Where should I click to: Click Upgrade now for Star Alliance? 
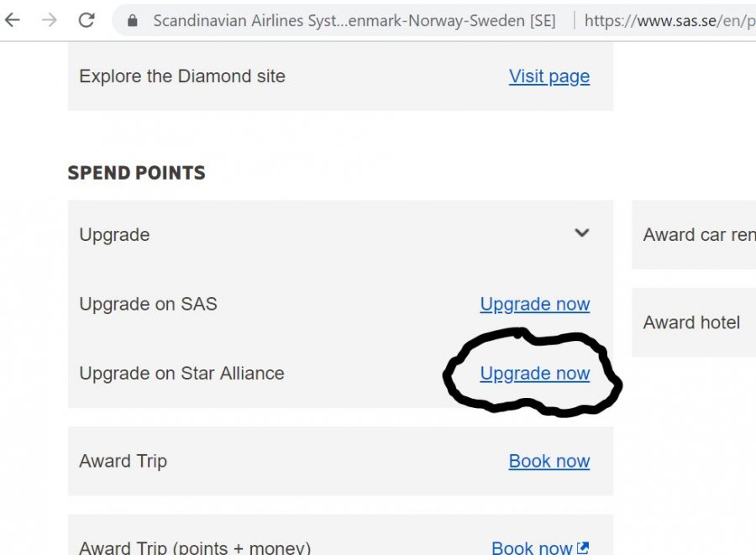point(534,374)
